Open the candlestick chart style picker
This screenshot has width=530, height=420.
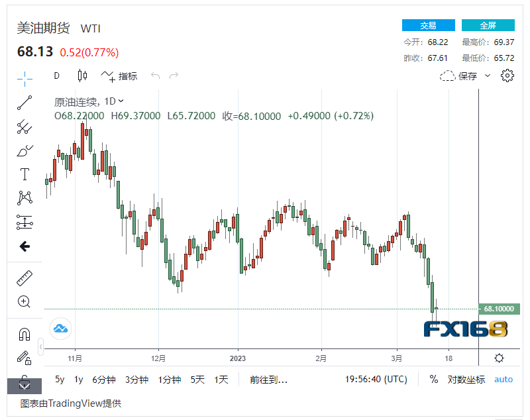coord(82,76)
